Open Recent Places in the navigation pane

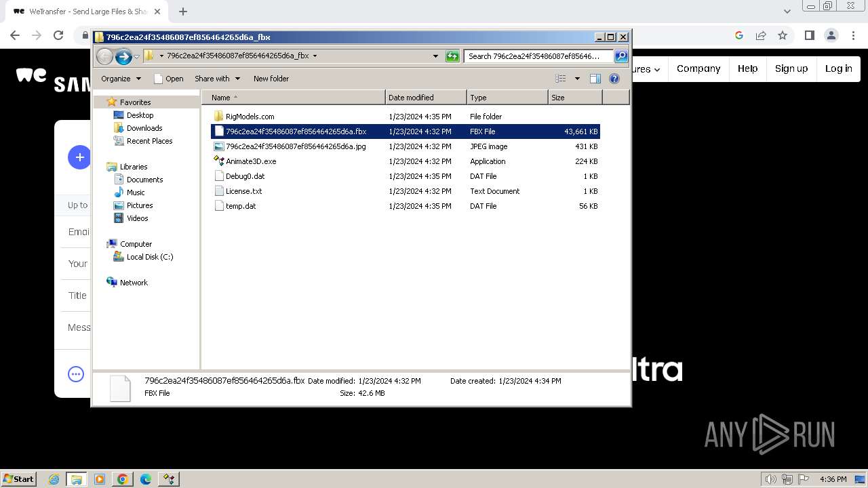coord(149,141)
